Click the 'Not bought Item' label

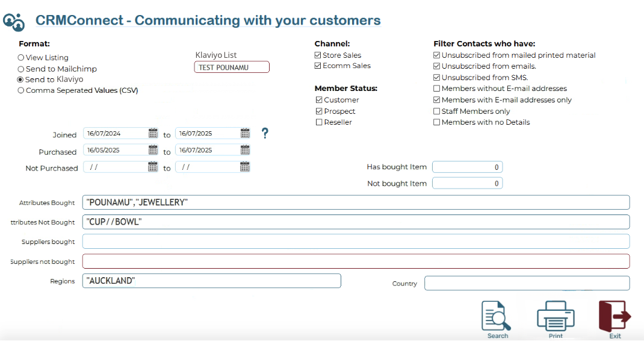click(397, 184)
